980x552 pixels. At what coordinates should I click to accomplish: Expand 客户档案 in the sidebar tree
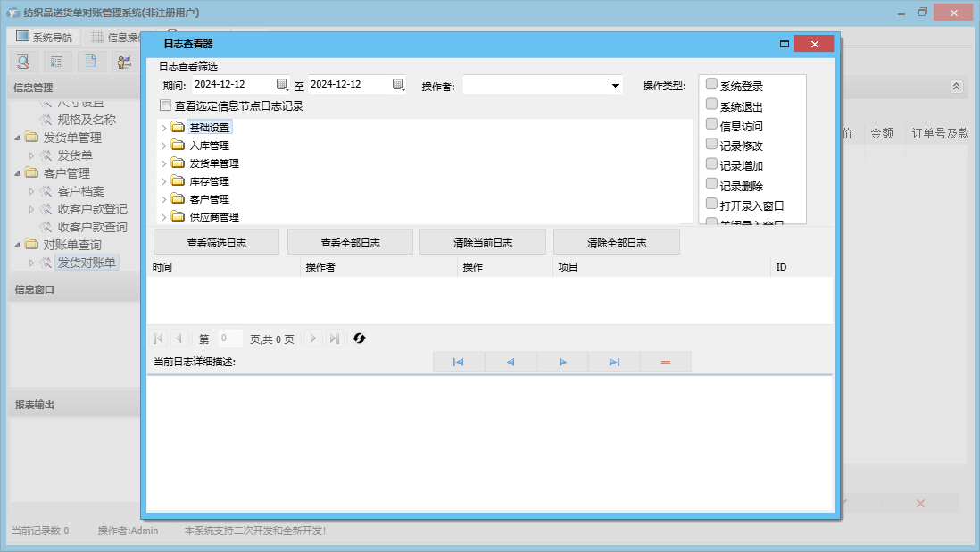tap(31, 191)
